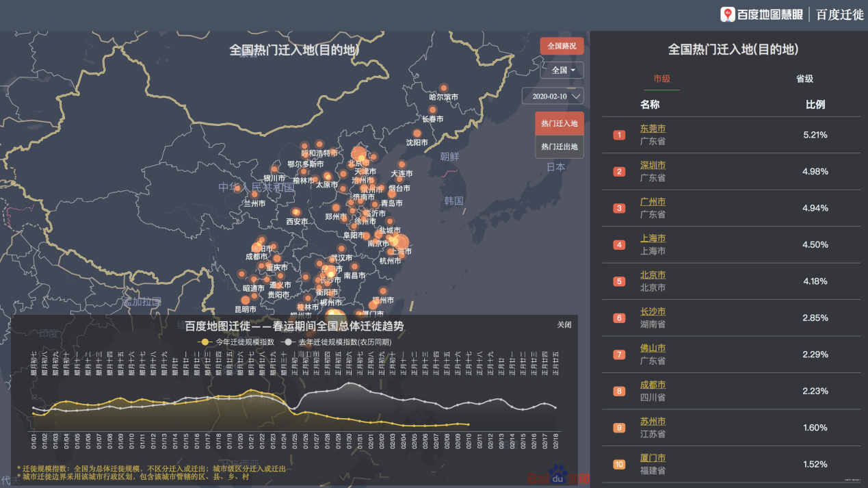Image resolution: width=868 pixels, height=488 pixels.
Task: Click the 湖南省 province label under 长沙市
Action: tap(653, 324)
